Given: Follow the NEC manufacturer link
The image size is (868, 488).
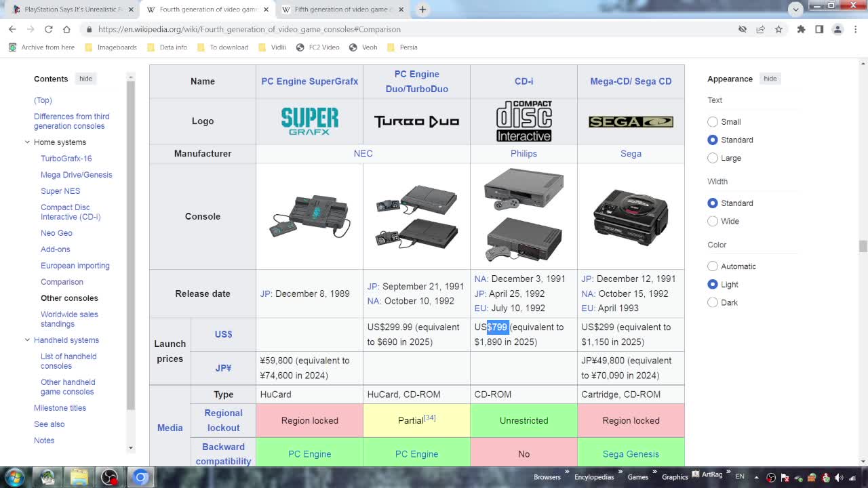Looking at the screenshot, I should 363,154.
